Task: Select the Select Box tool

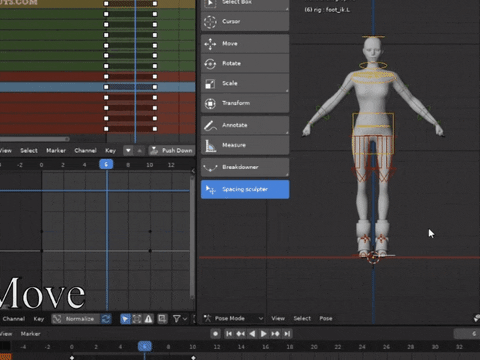Action: pyautogui.click(x=245, y=4)
